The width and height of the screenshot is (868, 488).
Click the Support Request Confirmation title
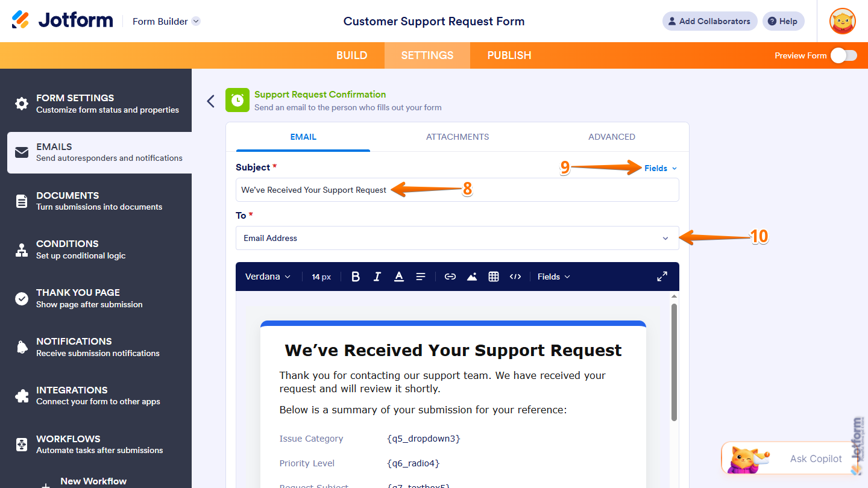320,94
